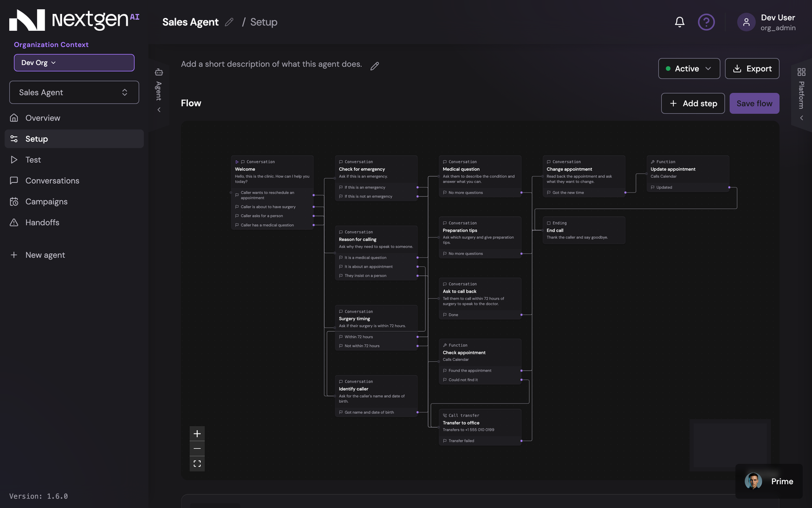Image resolution: width=812 pixels, height=508 pixels.
Task: Fit flow canvas to view
Action: tap(197, 464)
